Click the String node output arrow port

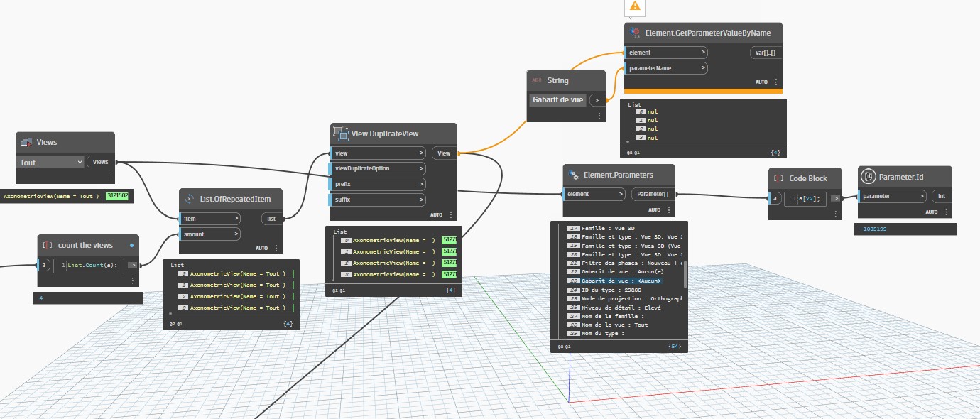coord(597,100)
